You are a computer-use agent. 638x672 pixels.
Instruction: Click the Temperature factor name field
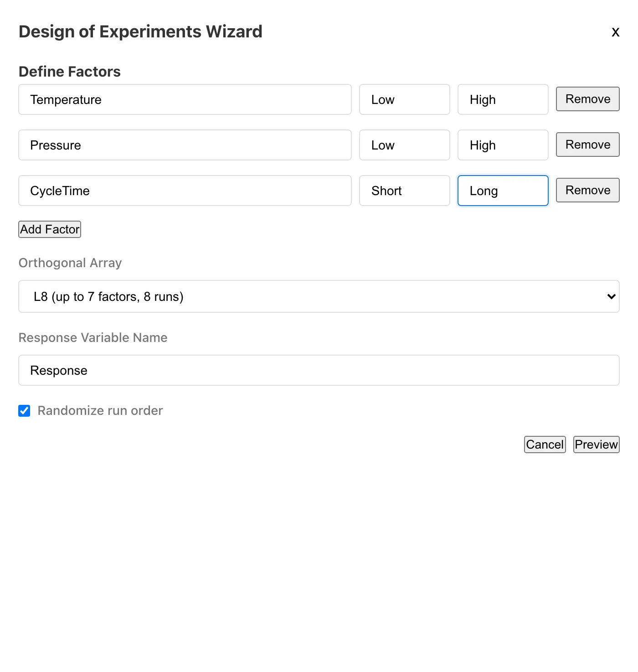coord(185,99)
